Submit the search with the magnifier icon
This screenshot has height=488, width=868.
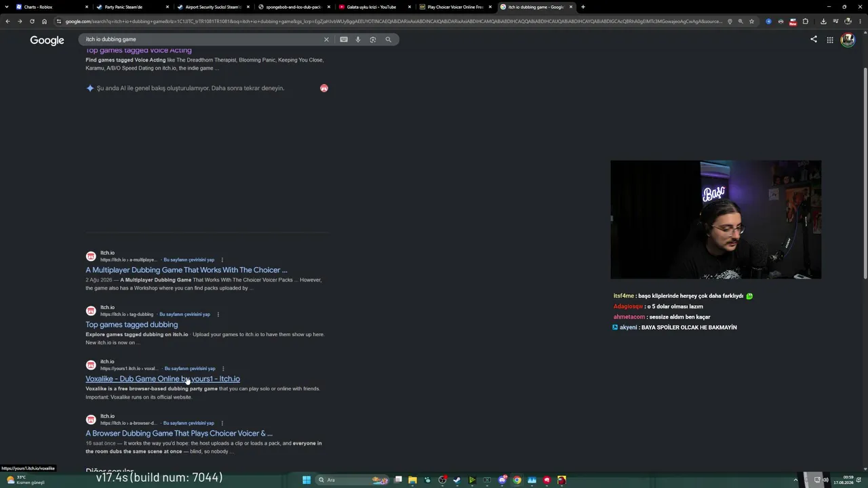point(389,39)
